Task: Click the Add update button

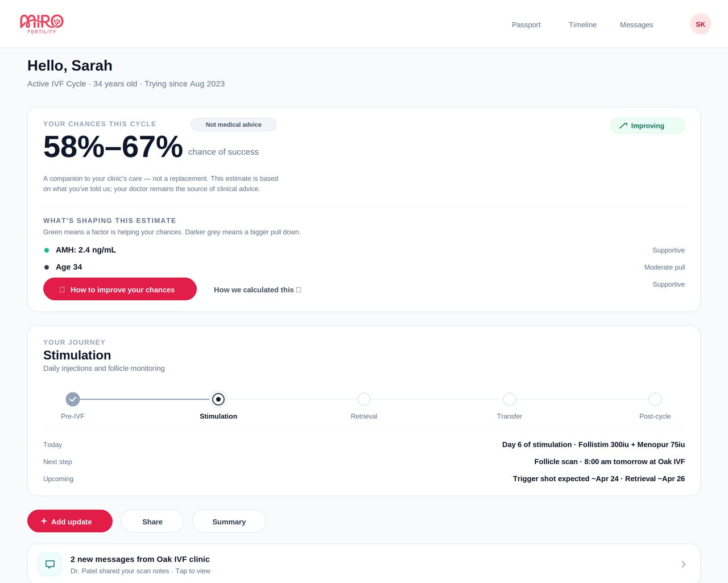Action: 70,521
